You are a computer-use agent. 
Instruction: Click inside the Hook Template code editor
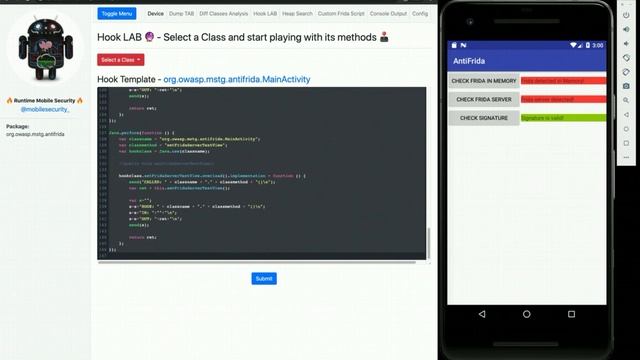click(262, 173)
